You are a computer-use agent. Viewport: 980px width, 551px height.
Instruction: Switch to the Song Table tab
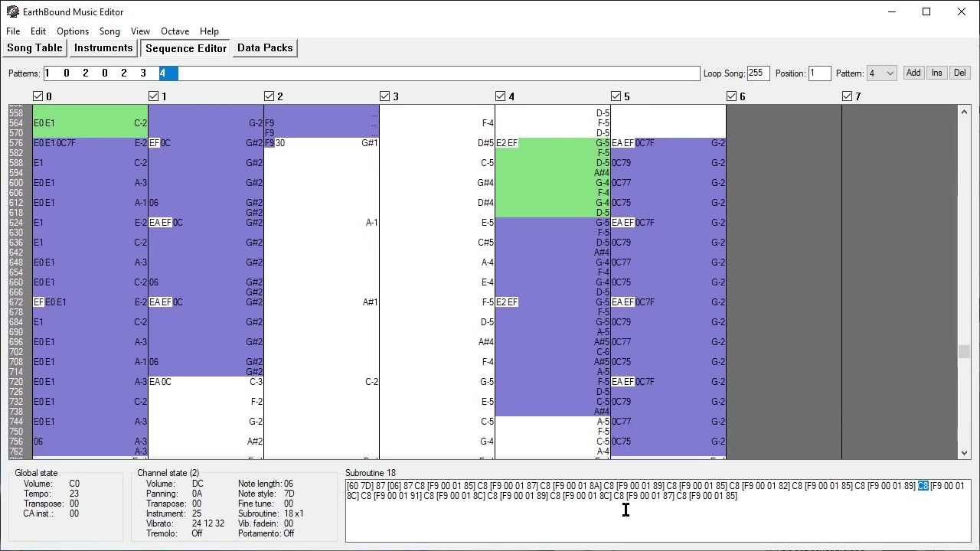(34, 48)
